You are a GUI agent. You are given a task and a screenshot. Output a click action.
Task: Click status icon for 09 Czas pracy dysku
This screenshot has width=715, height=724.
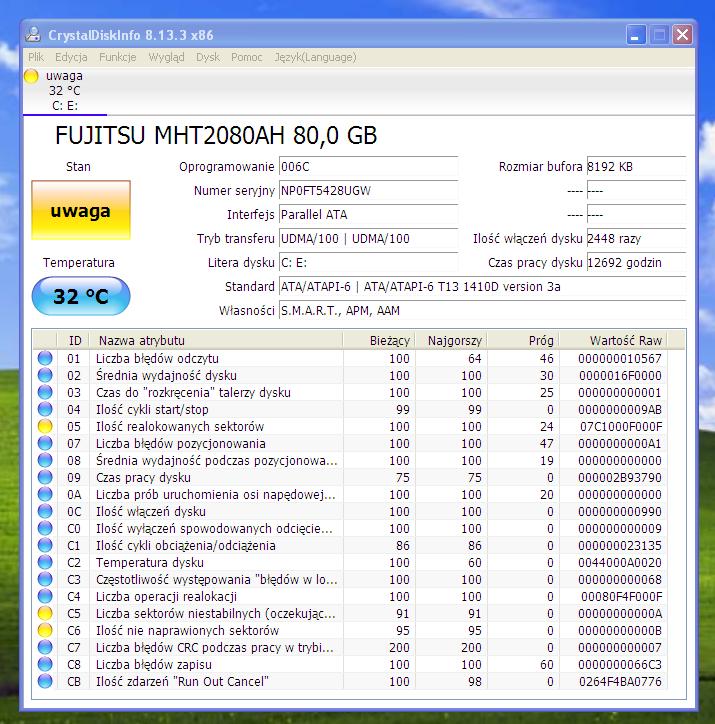tap(45, 477)
